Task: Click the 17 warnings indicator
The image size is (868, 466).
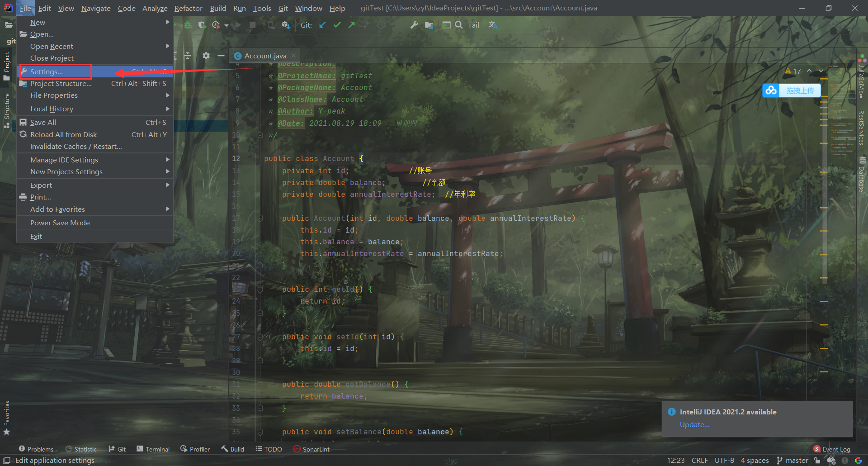Action: pos(793,71)
